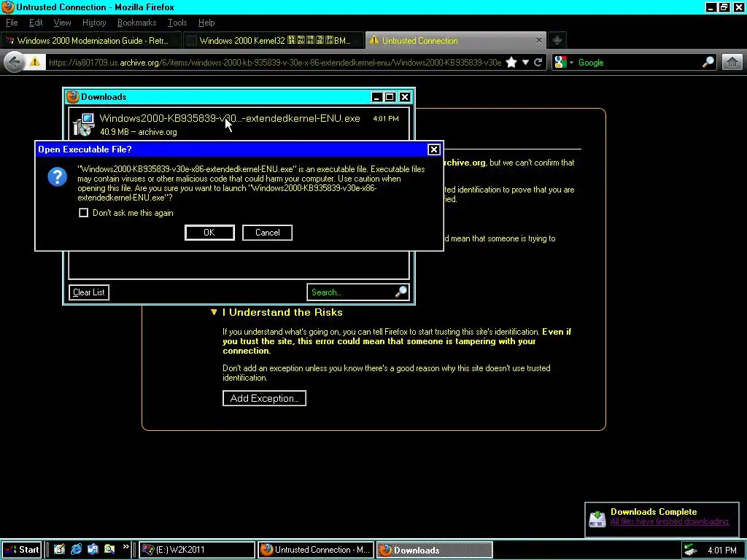Tick the 'Don't ask me this again' checkbox
The width and height of the screenshot is (747, 560).
(83, 213)
